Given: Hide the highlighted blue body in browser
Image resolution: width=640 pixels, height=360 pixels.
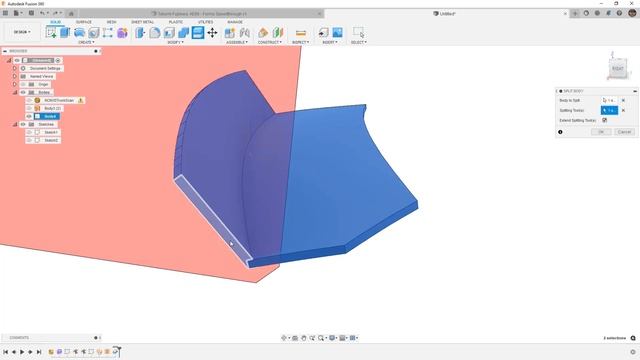Looking at the screenshot, I should (29, 116).
